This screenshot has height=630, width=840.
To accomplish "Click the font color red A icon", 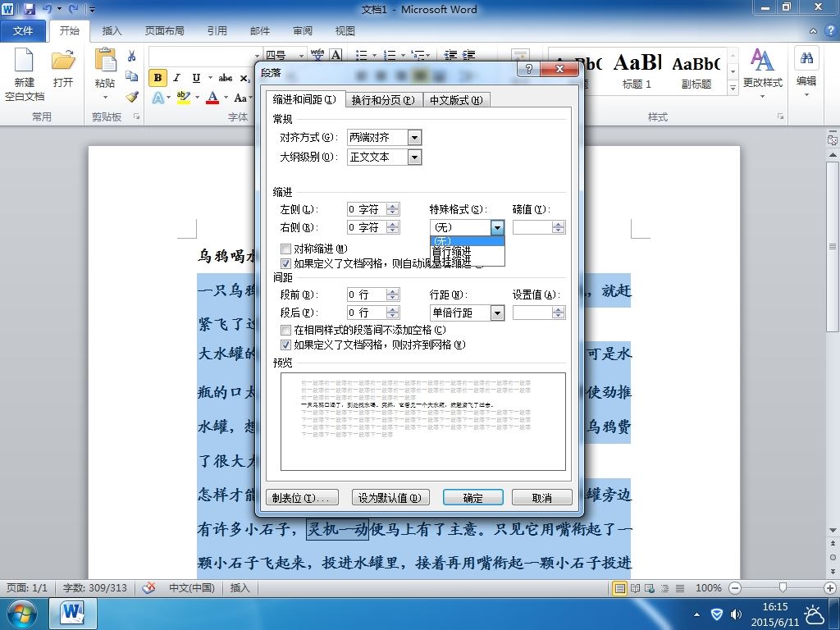I will (x=212, y=98).
